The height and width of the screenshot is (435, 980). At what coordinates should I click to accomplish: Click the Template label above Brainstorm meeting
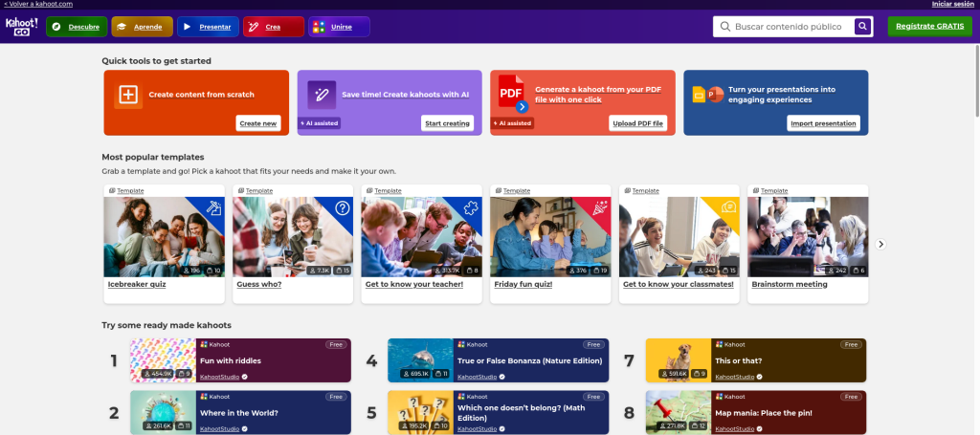773,190
